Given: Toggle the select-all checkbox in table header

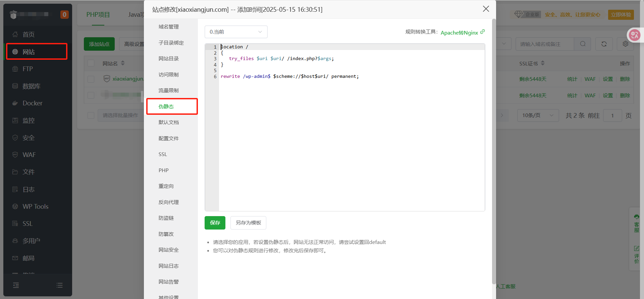Looking at the screenshot, I should (91, 63).
